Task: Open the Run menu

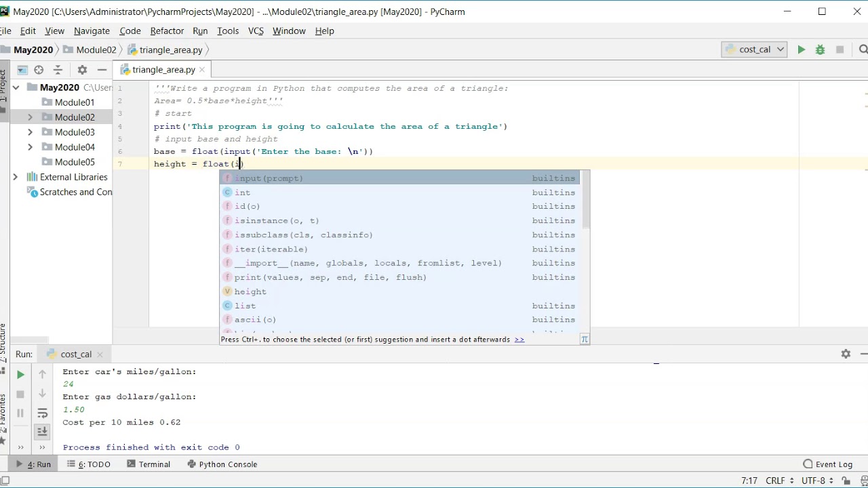Action: click(x=200, y=30)
